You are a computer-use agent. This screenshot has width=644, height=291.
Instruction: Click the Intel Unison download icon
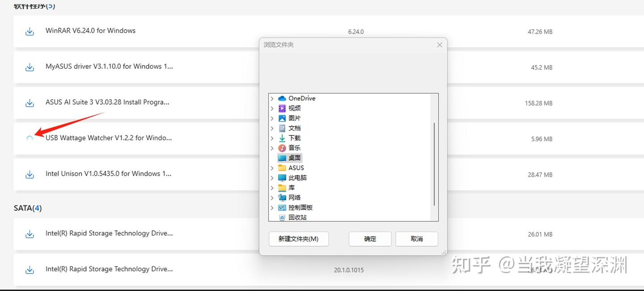click(30, 175)
